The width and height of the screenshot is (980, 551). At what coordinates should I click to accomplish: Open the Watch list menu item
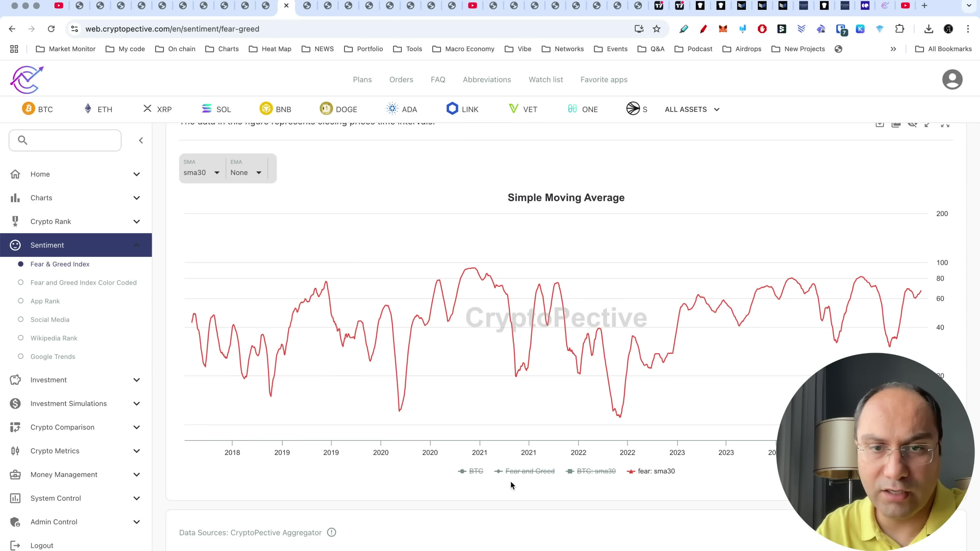click(x=546, y=80)
